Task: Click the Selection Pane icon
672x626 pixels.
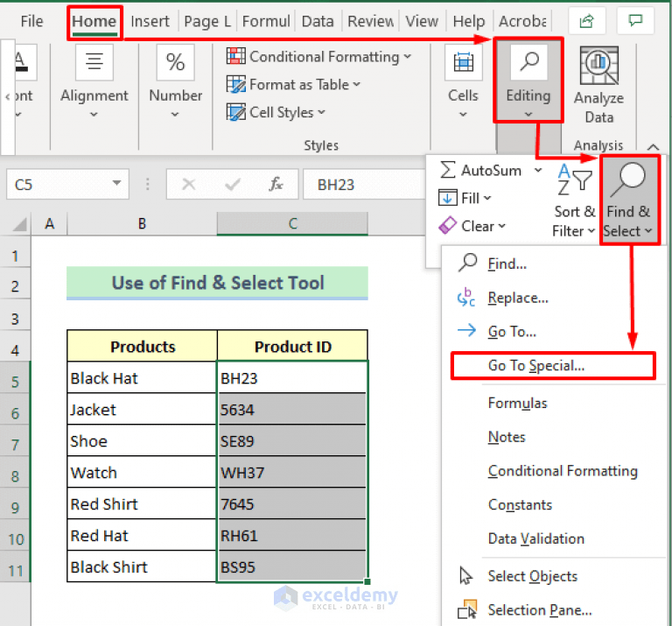Action: (466, 609)
